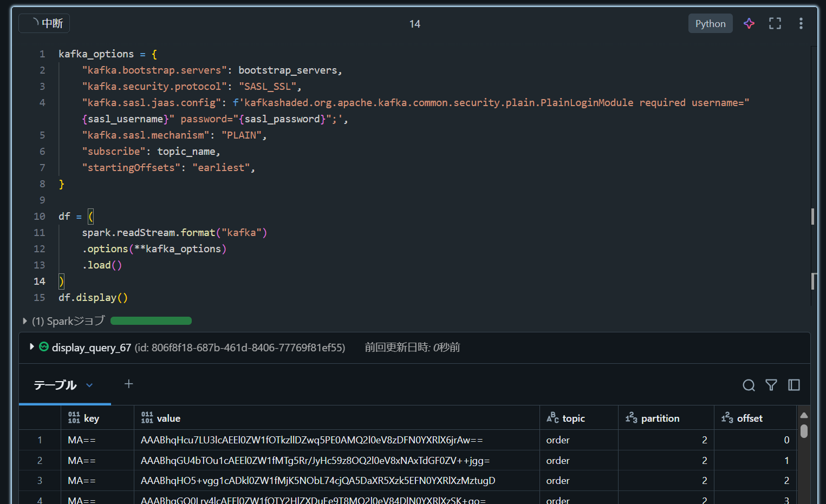Click the table scrollbar up arrow
Viewport: 826px width, 504px height.
pos(804,415)
